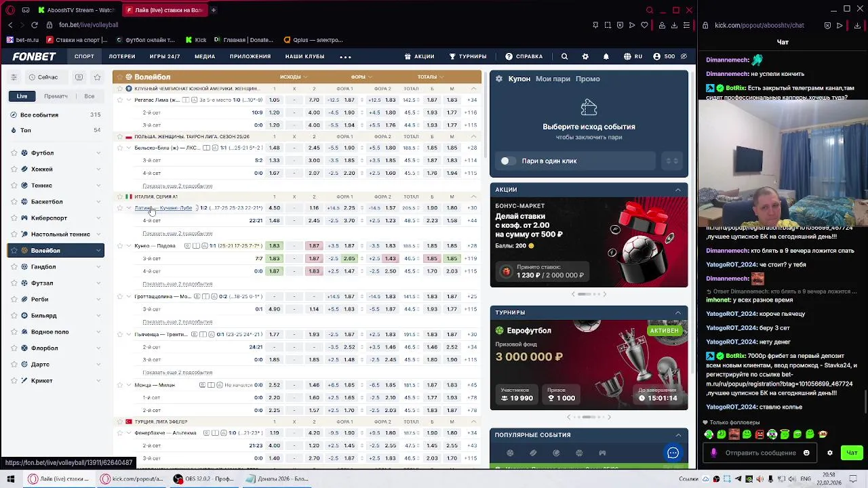Favorite Теннис with its star
868x488 pixels.
coord(14,186)
